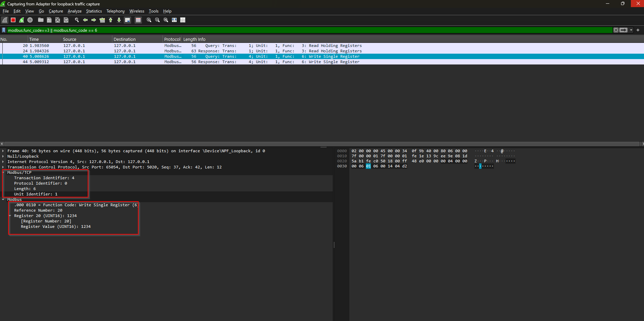644x321 pixels.
Task: Save this capture file icon
Action: pyautogui.click(x=49, y=20)
